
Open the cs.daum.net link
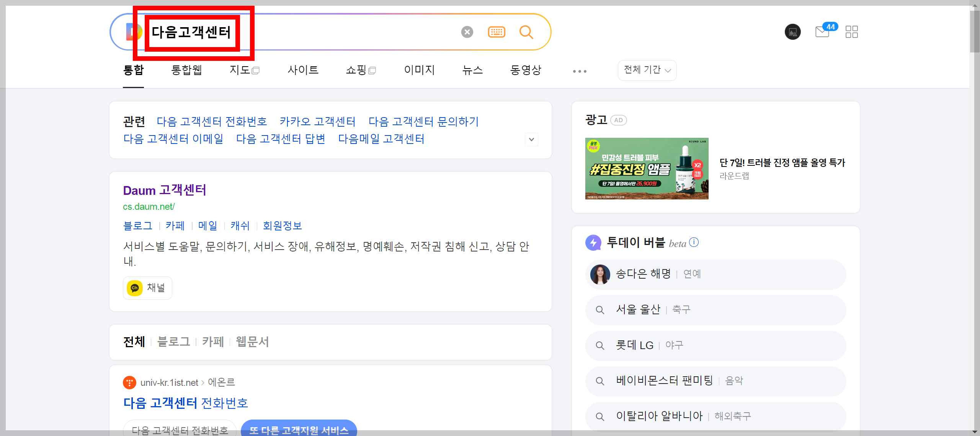(x=149, y=206)
